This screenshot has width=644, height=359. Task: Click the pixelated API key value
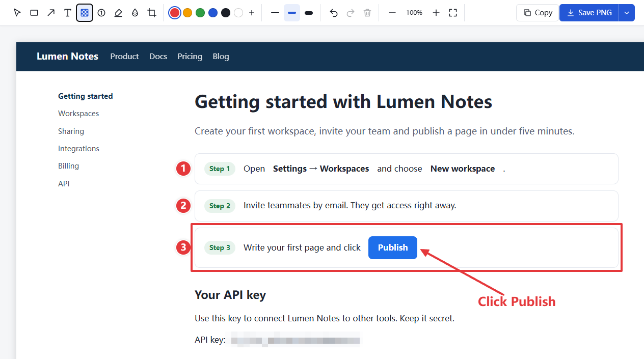tap(296, 340)
